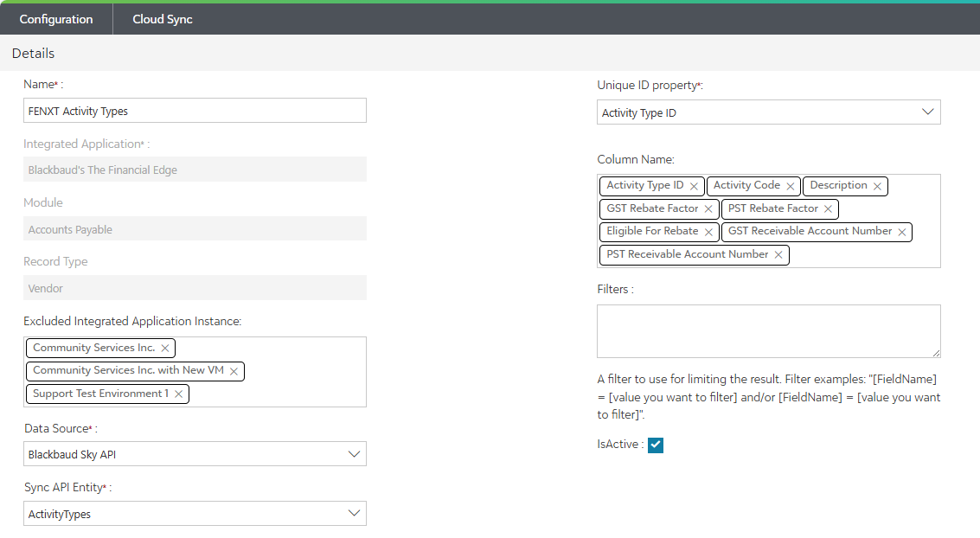980x538 pixels.
Task: Click the Module field showing Accounts Payable
Action: click(195, 228)
